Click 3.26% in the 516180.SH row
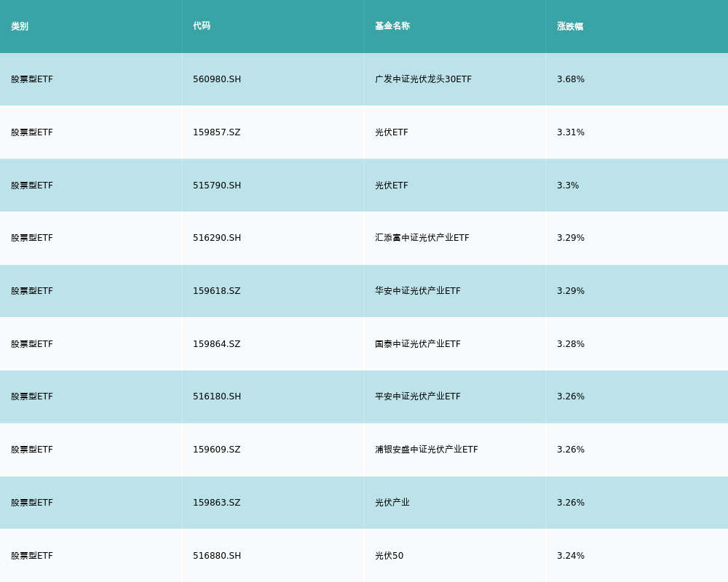728x582 pixels. click(571, 396)
